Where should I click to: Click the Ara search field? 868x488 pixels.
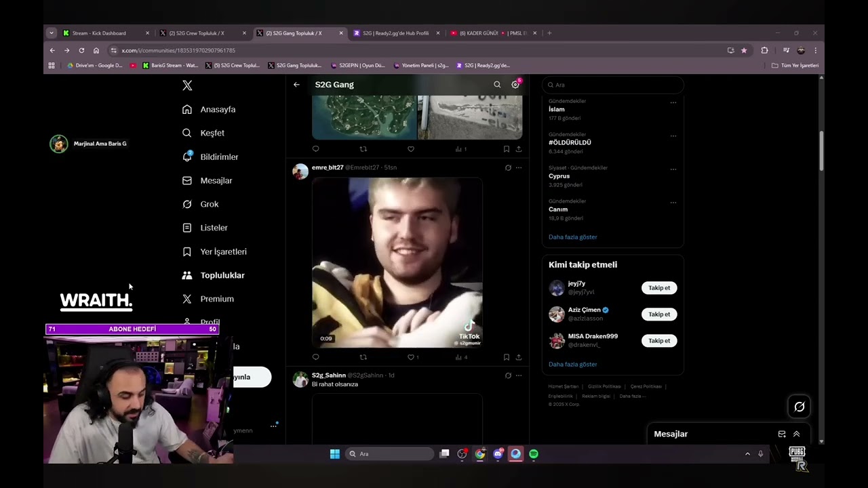613,85
